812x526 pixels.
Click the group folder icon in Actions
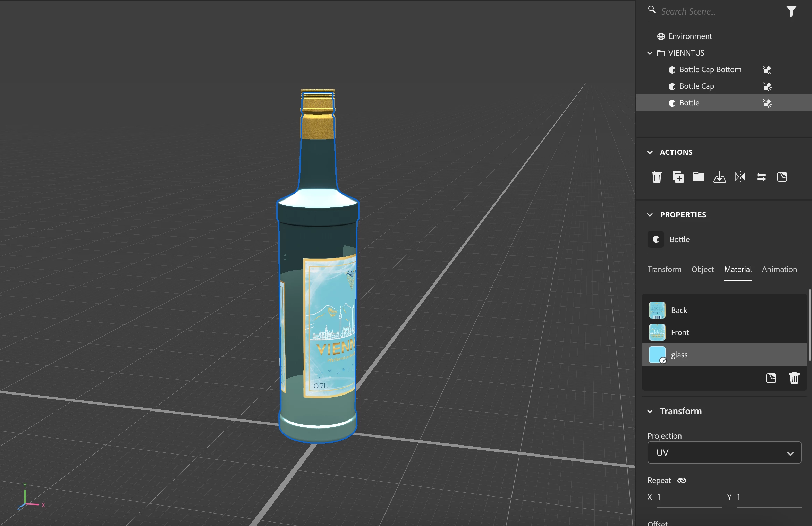tap(699, 177)
